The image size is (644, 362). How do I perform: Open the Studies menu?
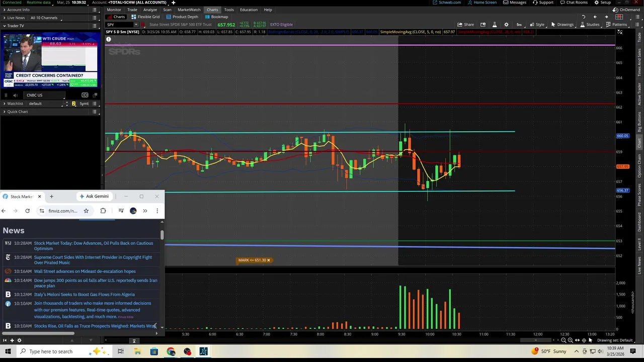[x=589, y=25]
